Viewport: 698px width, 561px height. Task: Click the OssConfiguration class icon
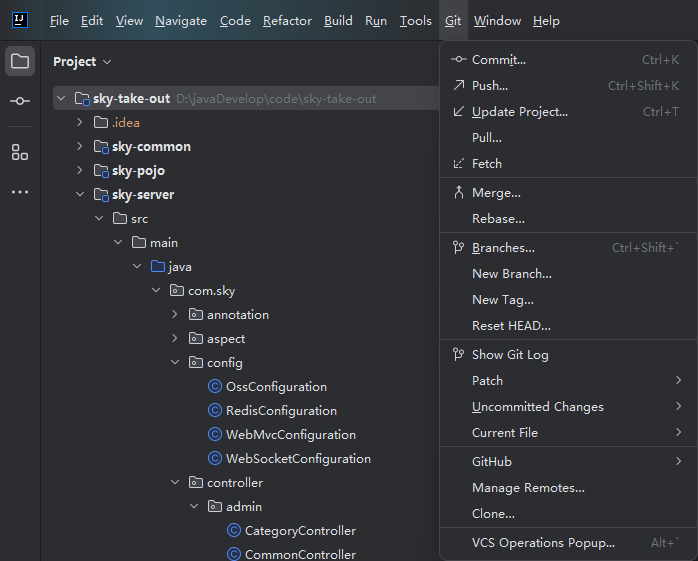coord(215,386)
